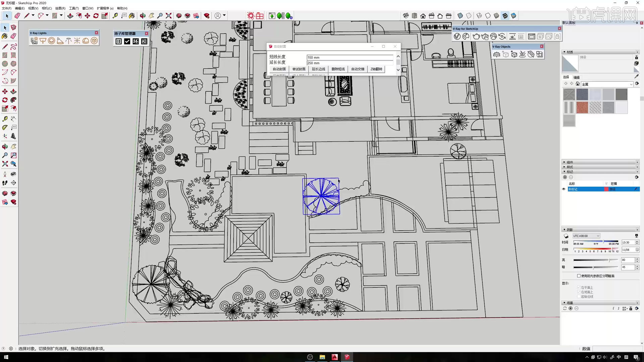This screenshot has width=644, height=362.
Task: Open Windows Start menu
Action: 6,357
